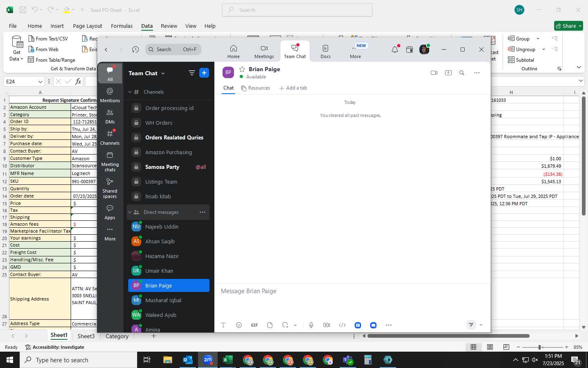Expand the Excel formula bar
This screenshot has width=588, height=368.
coord(581,81)
